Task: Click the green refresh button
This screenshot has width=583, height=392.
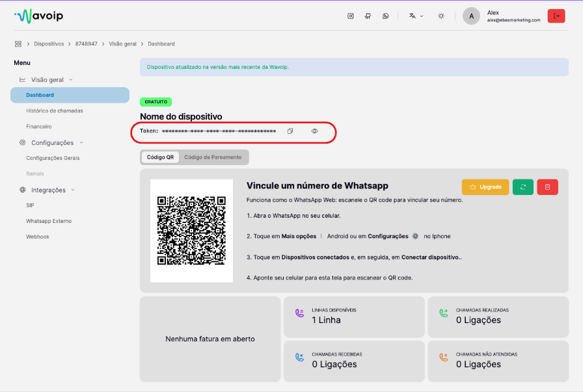Action: 522,187
